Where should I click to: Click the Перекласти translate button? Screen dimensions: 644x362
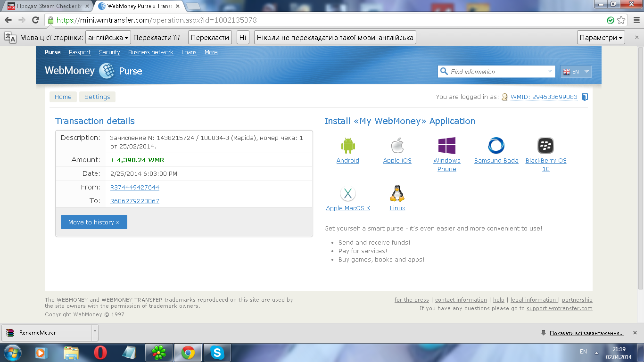click(210, 38)
